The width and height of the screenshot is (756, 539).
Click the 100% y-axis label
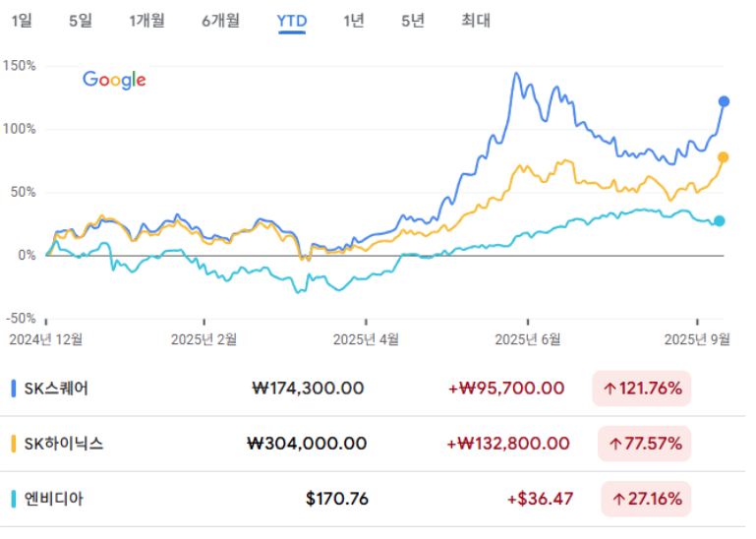coord(20,130)
